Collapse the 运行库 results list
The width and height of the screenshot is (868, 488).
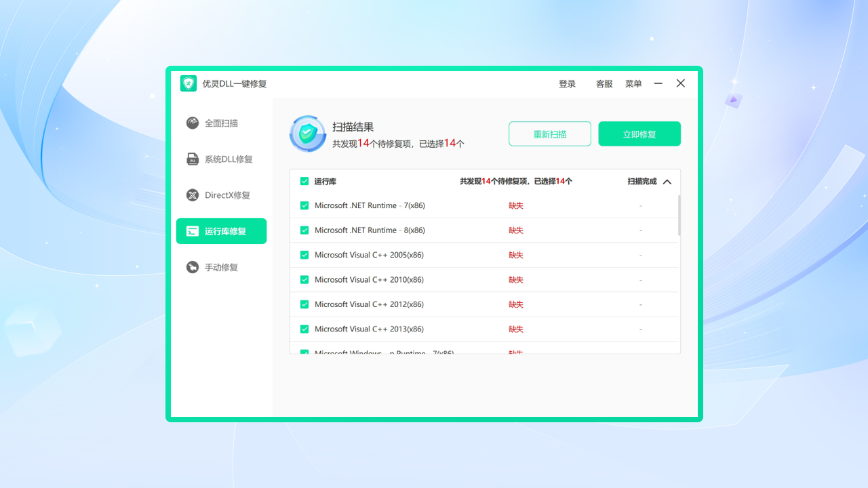(667, 182)
